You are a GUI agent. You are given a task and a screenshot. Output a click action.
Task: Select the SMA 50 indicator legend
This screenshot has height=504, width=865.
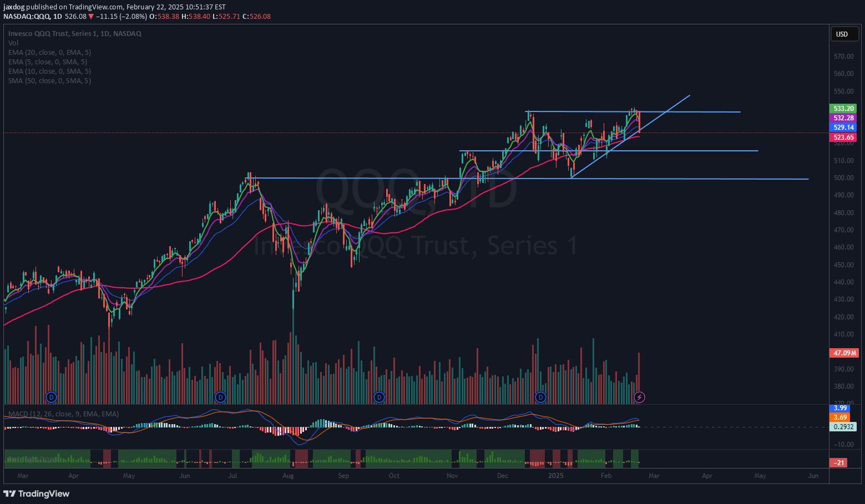tap(49, 81)
